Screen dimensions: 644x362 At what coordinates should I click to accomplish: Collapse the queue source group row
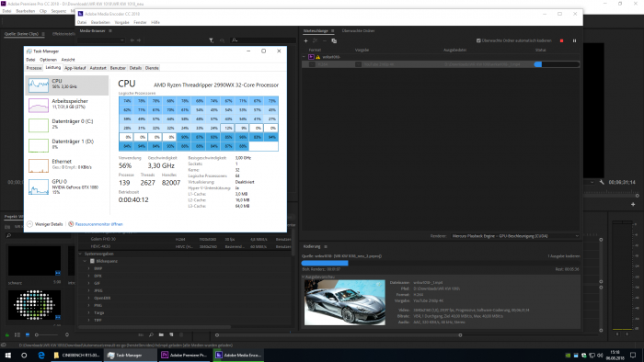pyautogui.click(x=304, y=57)
